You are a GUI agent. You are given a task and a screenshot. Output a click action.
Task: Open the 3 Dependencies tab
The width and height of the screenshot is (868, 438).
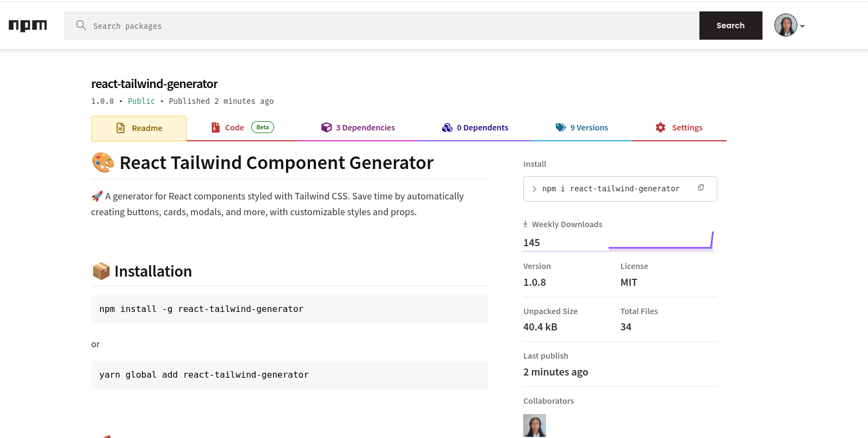tap(358, 128)
